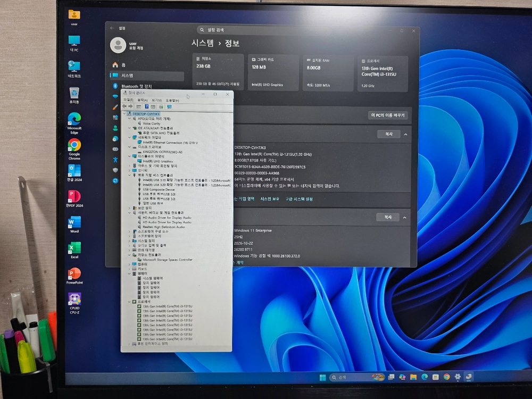Collapse IDE ATA/ATAPI 컨트롤러 node

tap(129, 128)
